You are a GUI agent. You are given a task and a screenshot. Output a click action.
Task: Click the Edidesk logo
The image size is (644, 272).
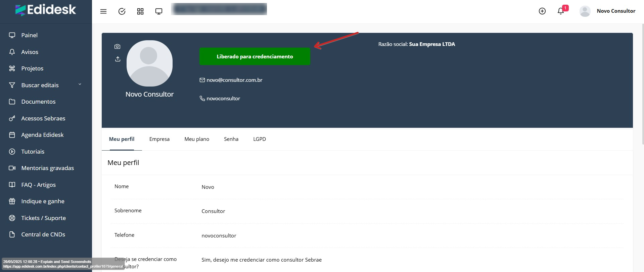(x=46, y=10)
